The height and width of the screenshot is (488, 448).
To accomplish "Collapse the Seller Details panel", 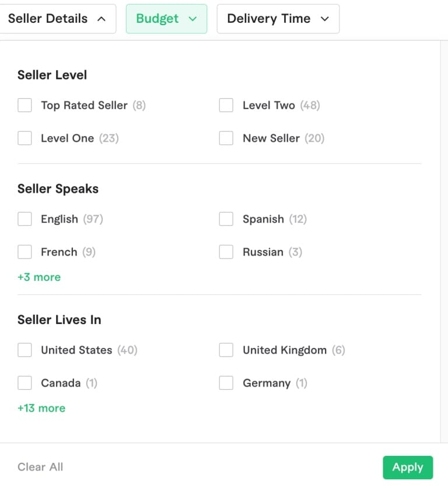I will click(x=58, y=18).
